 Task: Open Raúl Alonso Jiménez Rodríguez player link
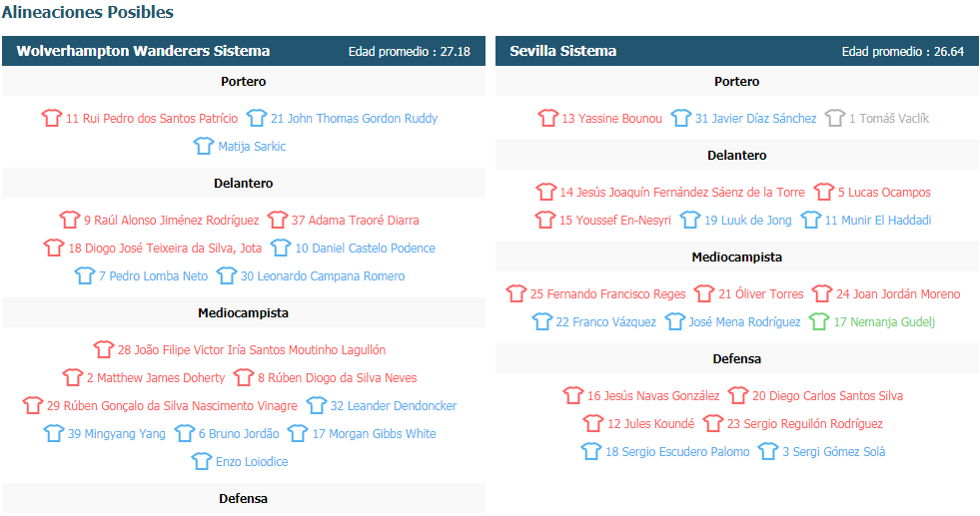click(171, 220)
